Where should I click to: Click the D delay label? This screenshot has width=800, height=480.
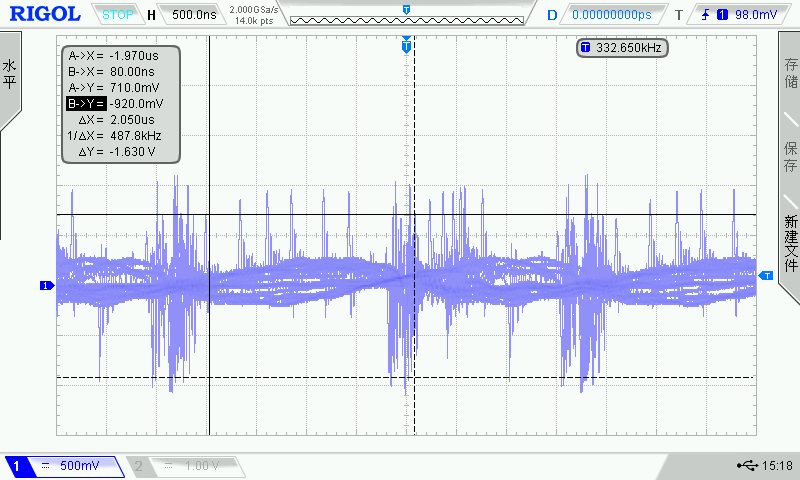click(552, 15)
